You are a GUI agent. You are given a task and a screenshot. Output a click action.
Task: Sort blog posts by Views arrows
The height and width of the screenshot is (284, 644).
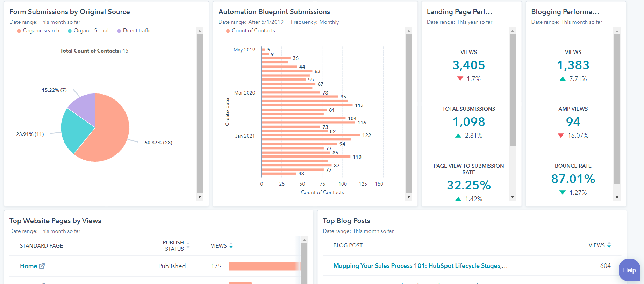click(x=609, y=245)
